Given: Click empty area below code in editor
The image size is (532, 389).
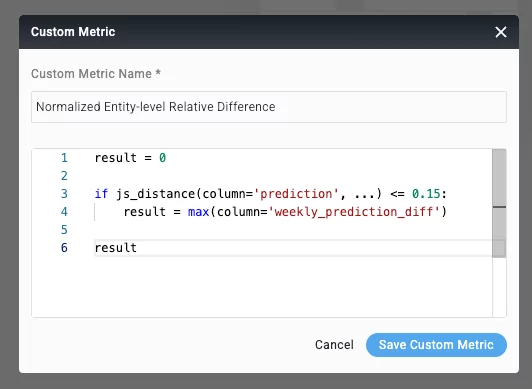Looking at the screenshot, I should [261, 287].
